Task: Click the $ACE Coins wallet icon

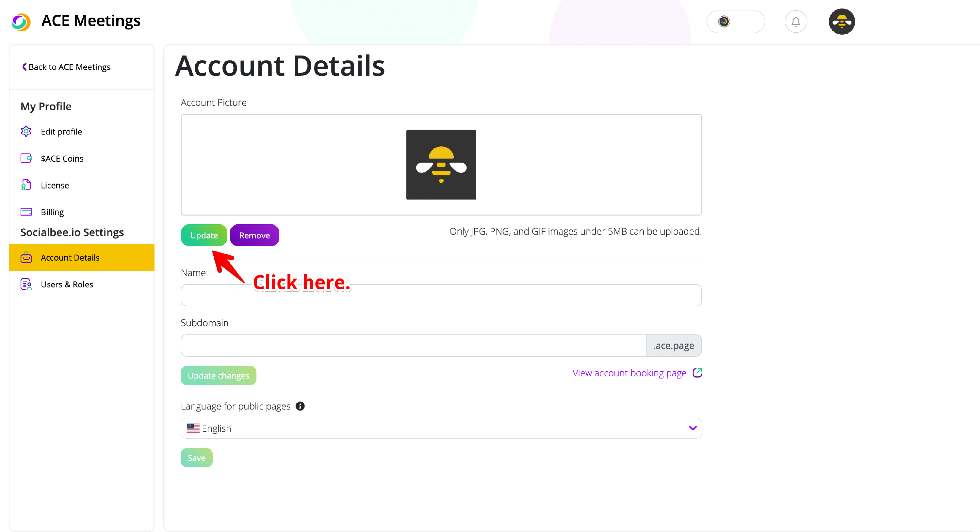Action: tap(26, 158)
